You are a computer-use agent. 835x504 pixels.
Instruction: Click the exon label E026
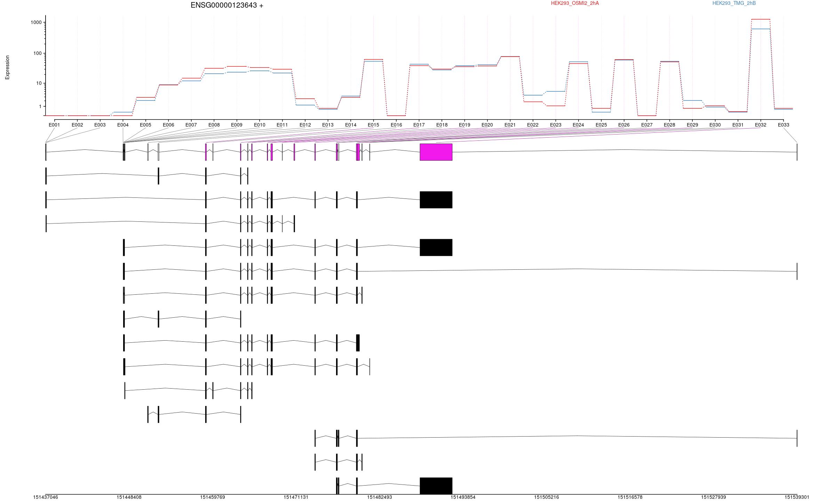tap(624, 125)
